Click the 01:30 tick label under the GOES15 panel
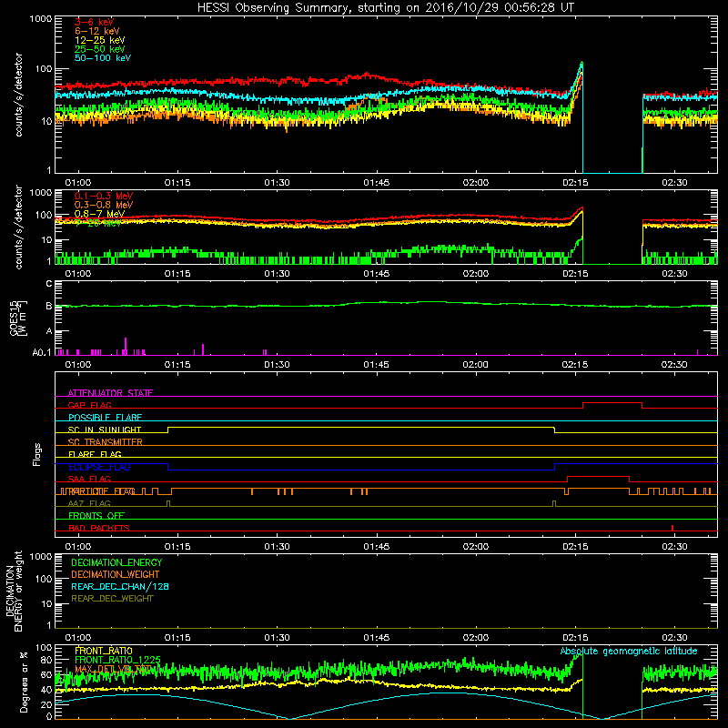The image size is (728, 728). tap(277, 365)
